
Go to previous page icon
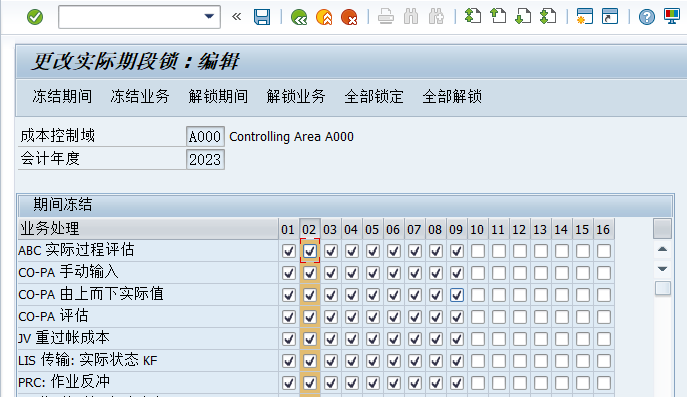(498, 16)
